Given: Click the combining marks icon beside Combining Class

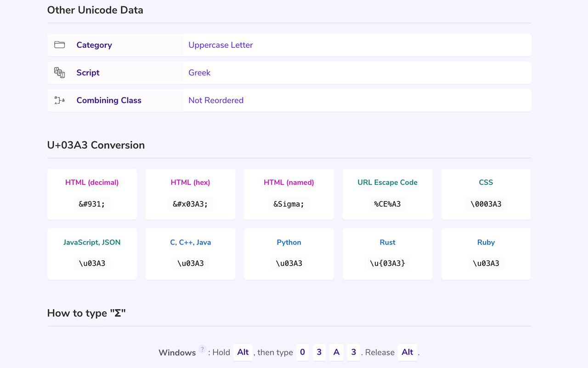Looking at the screenshot, I should coord(59,100).
